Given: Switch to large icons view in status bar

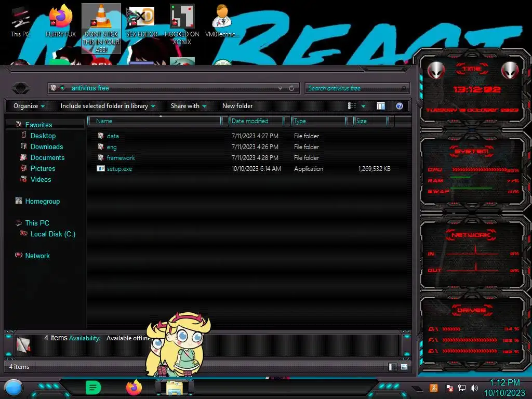Looking at the screenshot, I should click(x=404, y=367).
